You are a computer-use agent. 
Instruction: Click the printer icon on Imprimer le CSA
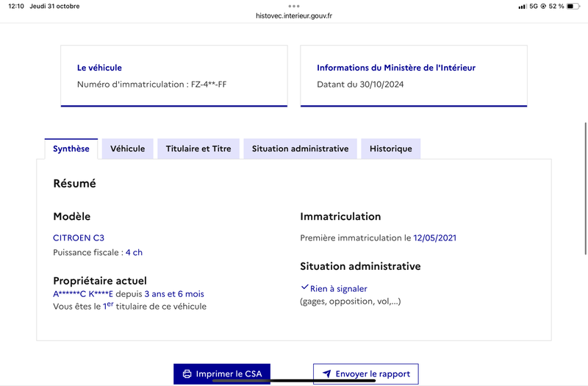[187, 374]
